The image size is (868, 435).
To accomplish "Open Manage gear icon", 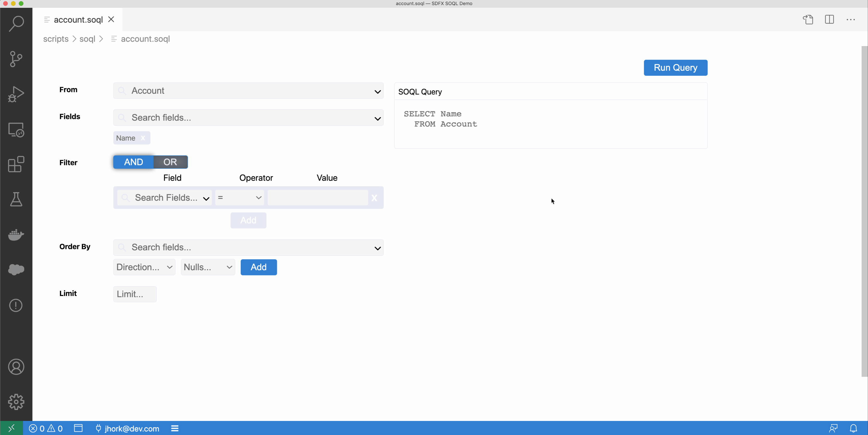I will [x=16, y=402].
